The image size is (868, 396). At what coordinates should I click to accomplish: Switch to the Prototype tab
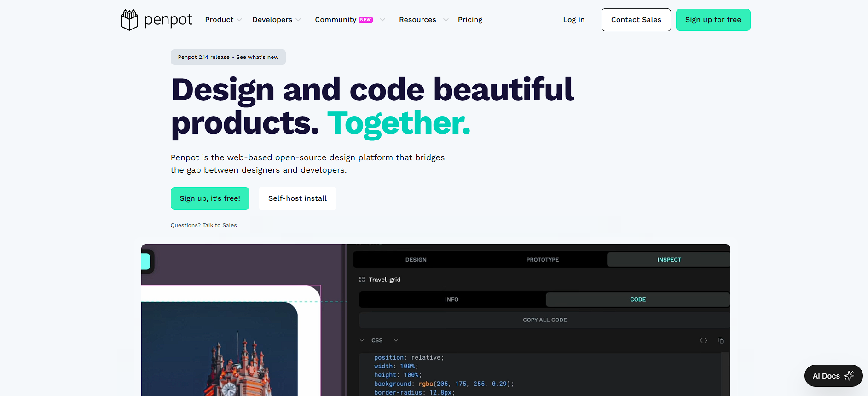(543, 260)
